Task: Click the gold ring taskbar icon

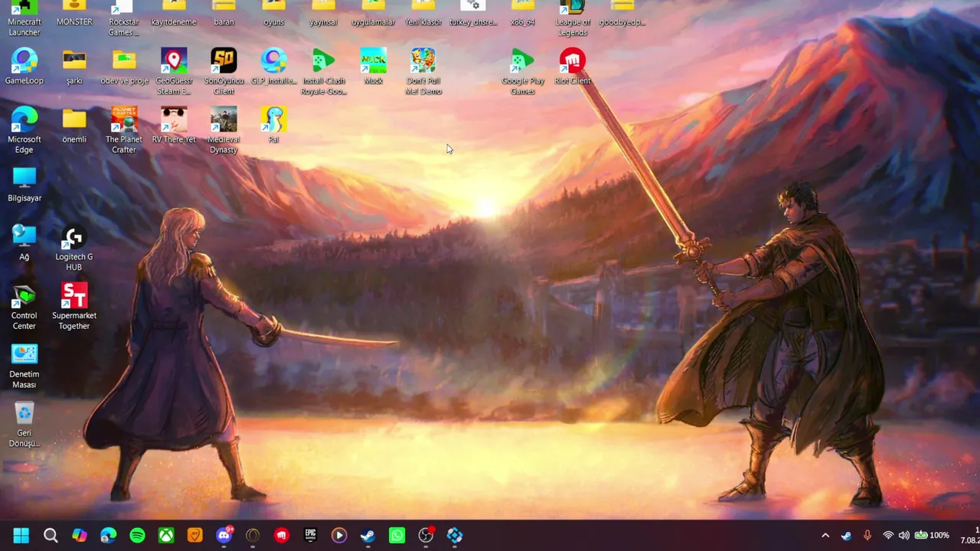Action: pos(253,536)
